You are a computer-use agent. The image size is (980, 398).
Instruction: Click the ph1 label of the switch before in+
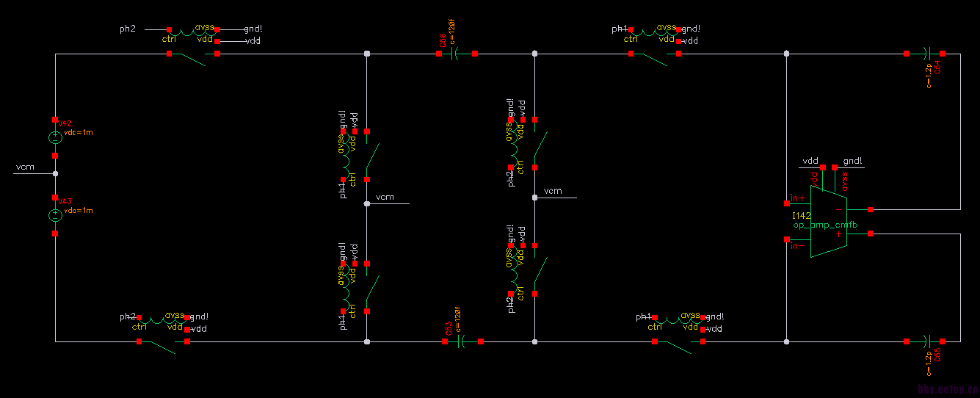click(620, 29)
